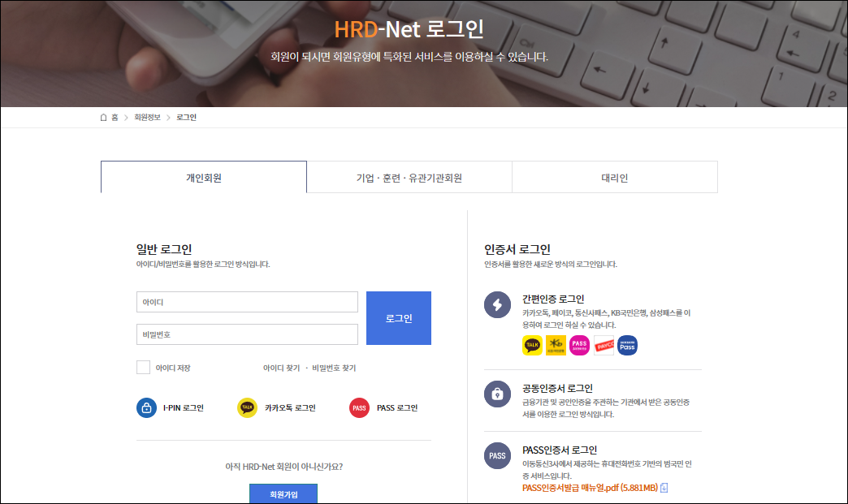The height and width of the screenshot is (504, 848).
Task: Click the 인증서 로그인 heading
Action: (x=517, y=249)
